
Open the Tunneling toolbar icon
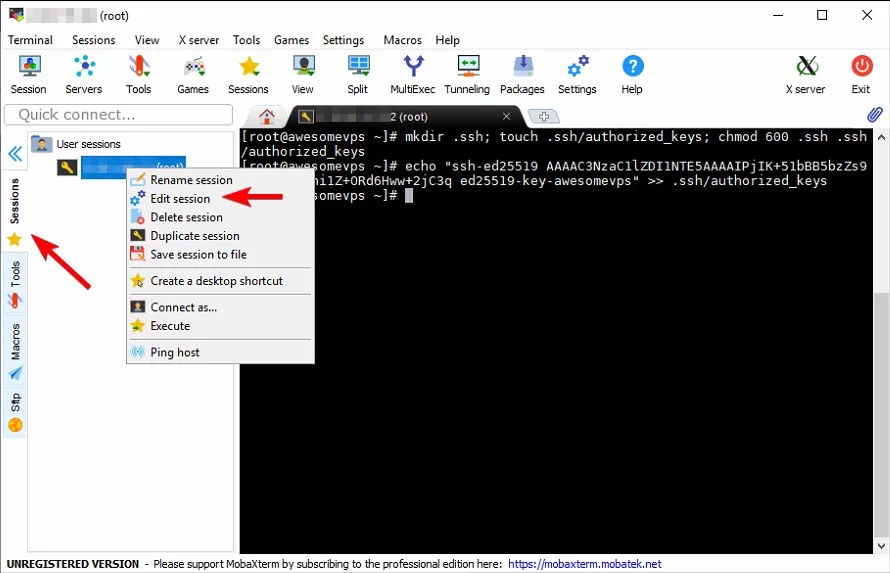[x=467, y=74]
